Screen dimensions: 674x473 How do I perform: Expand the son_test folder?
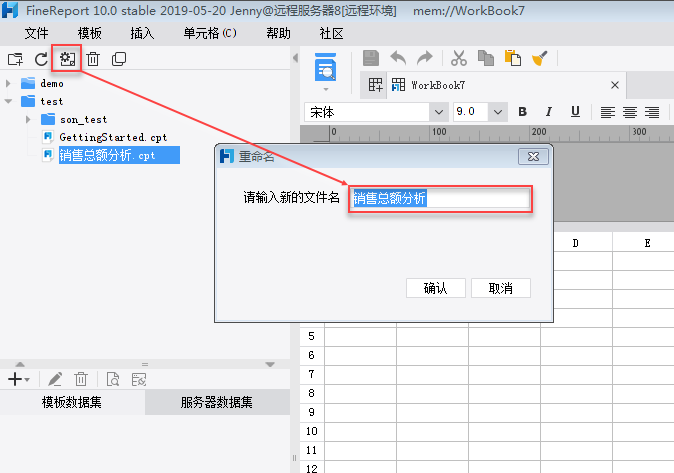tap(28, 119)
